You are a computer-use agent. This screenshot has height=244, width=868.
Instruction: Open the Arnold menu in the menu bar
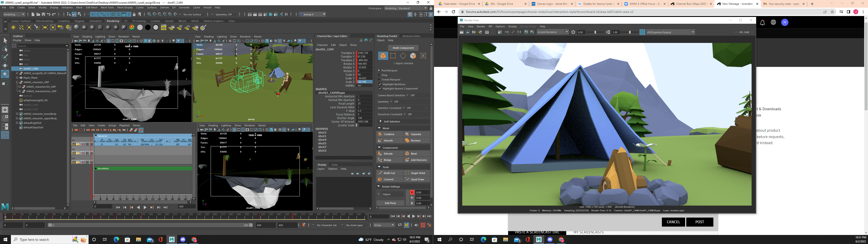(207, 7)
